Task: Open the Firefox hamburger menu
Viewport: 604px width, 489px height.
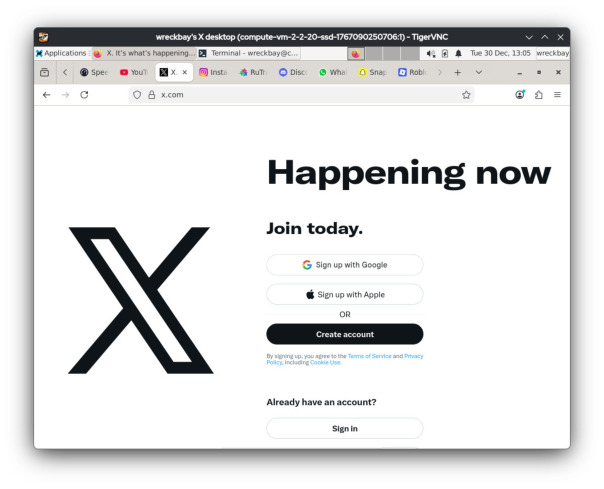Action: 557,95
